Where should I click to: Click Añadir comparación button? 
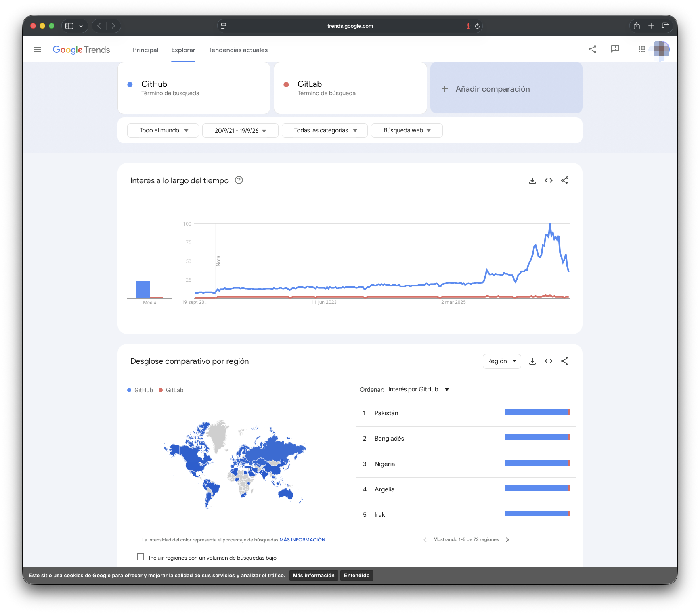(x=506, y=88)
